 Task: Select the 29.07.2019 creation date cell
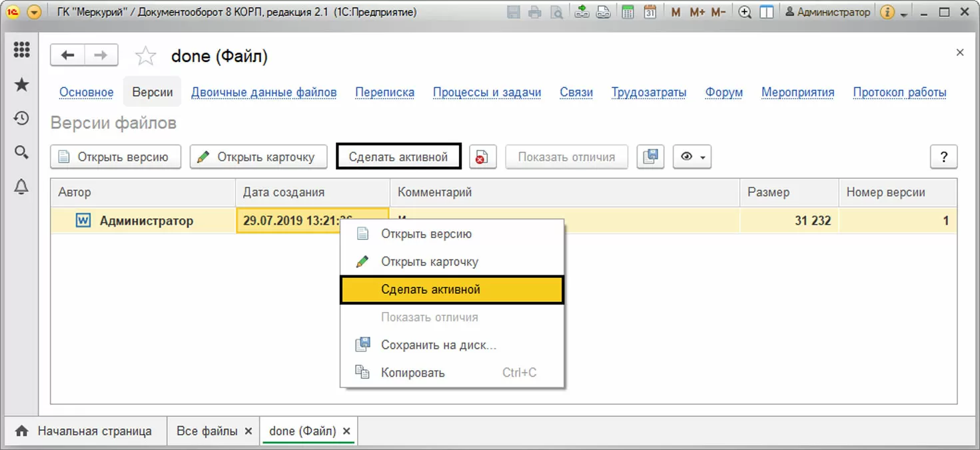(312, 221)
